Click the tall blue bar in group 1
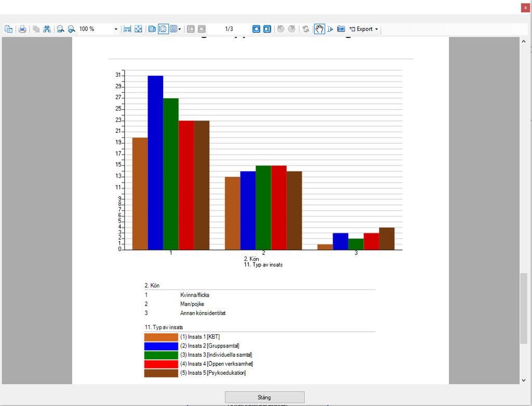 (155, 163)
